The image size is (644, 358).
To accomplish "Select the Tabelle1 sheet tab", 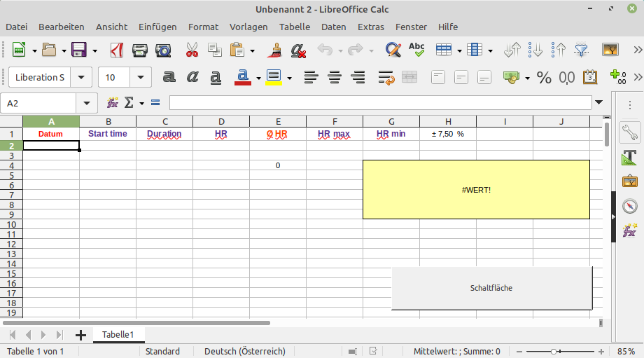I will 118,335.
